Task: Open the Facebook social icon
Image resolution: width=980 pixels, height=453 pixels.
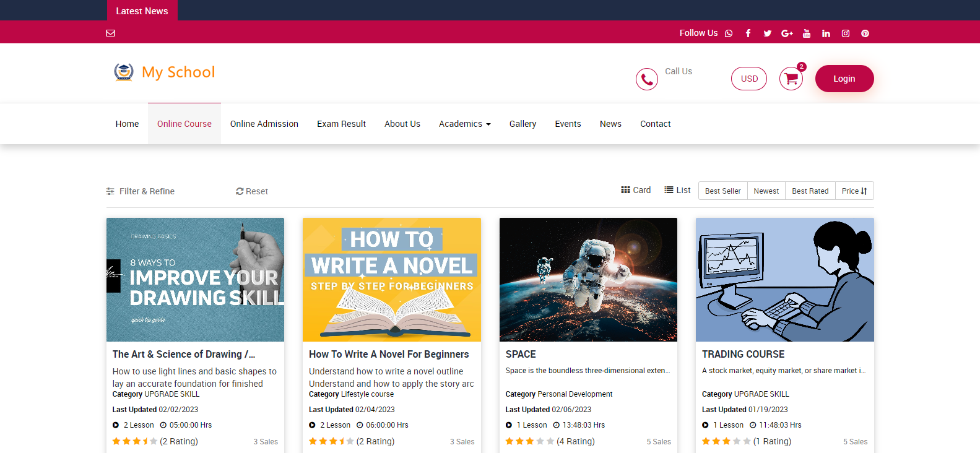Action: coord(748,33)
